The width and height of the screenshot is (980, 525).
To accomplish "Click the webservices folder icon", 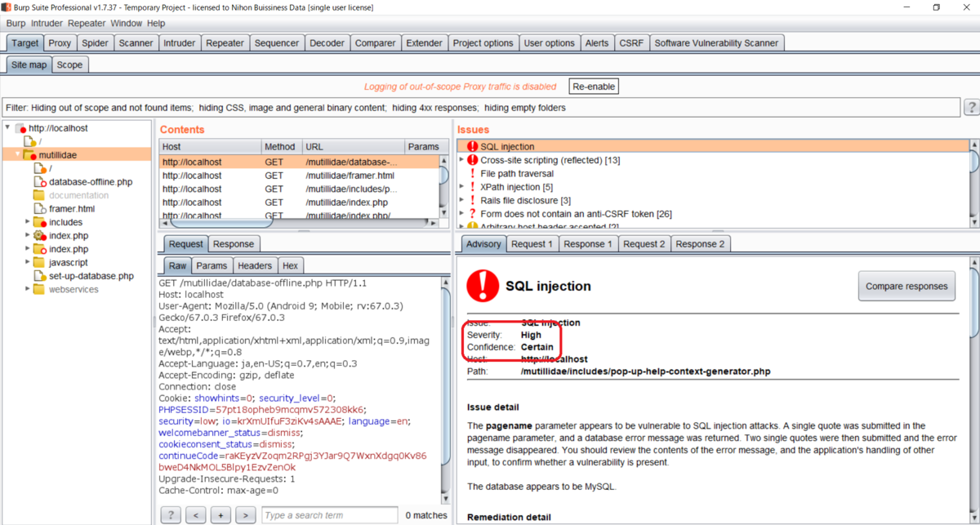I will point(39,289).
